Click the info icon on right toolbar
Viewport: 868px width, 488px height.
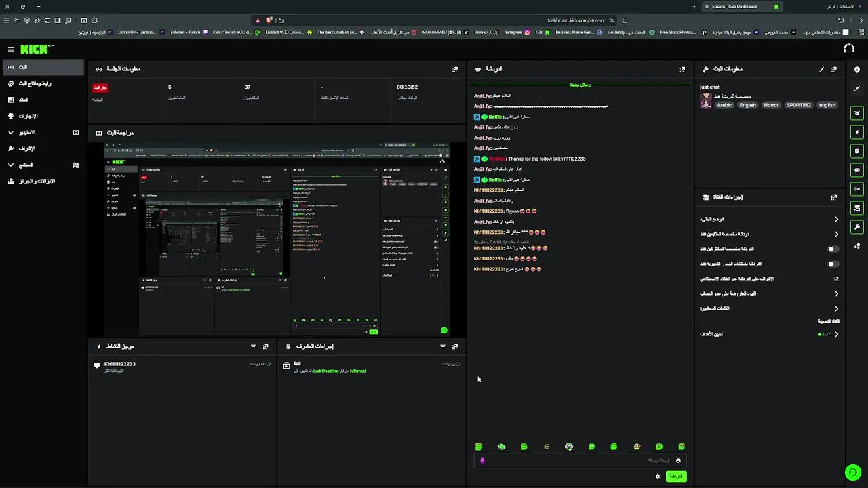tap(857, 69)
